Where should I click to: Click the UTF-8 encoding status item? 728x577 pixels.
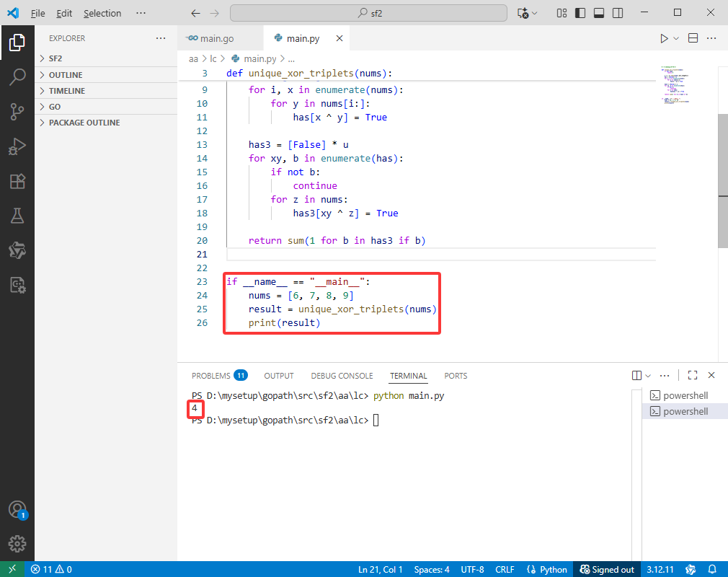coord(472,569)
